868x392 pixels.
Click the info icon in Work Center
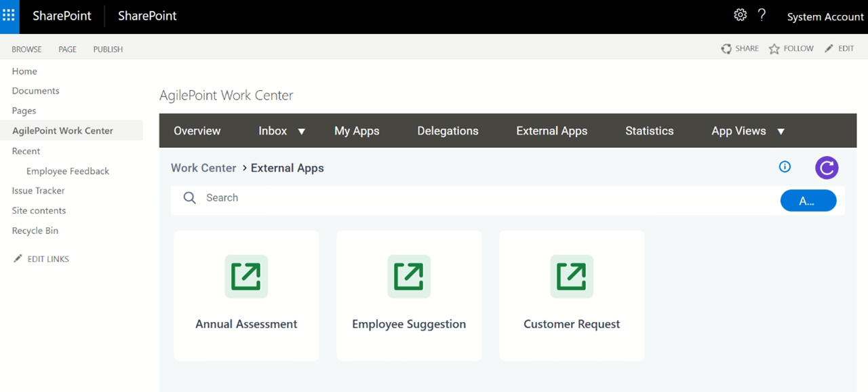point(785,167)
